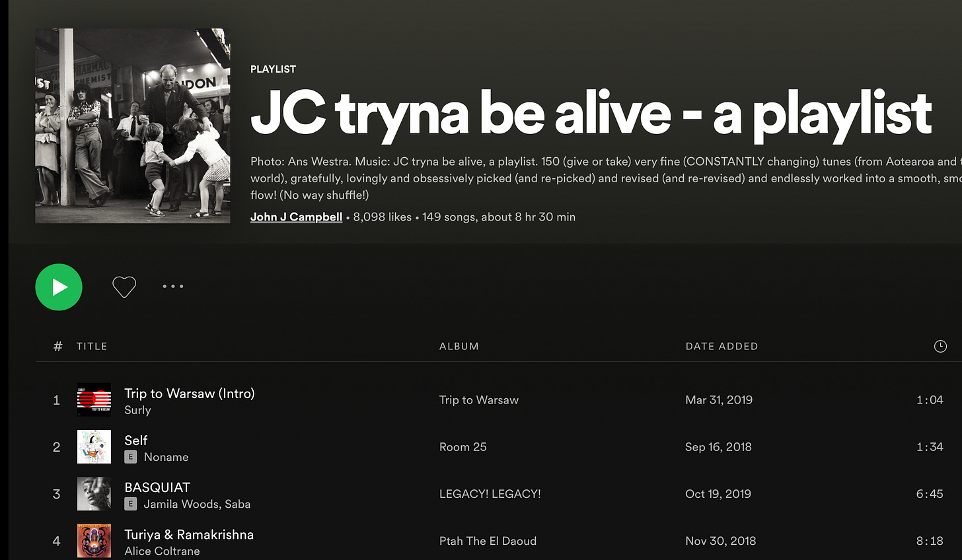
Task: Click the 6:45 track duration
Action: click(x=930, y=494)
